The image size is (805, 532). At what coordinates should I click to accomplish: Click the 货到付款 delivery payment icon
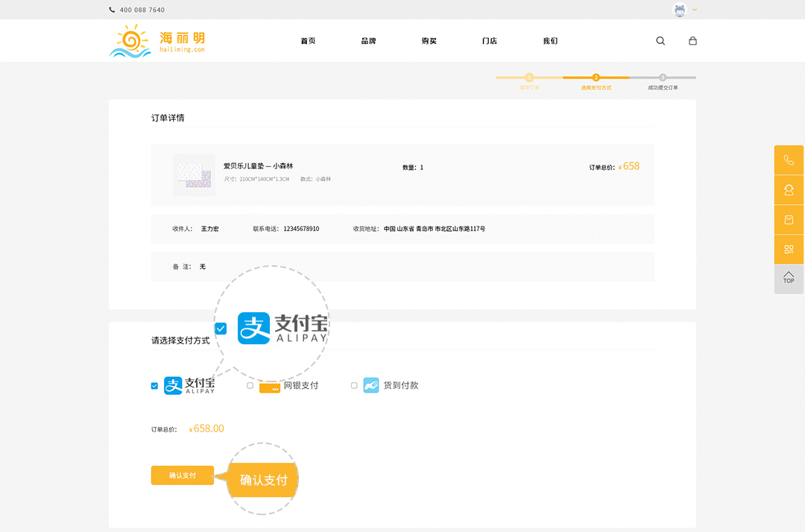pyautogui.click(x=371, y=385)
